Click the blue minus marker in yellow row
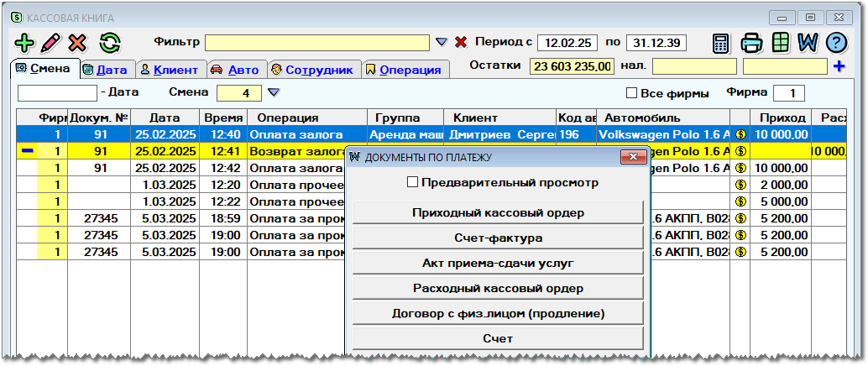868x366 pixels. (x=27, y=150)
